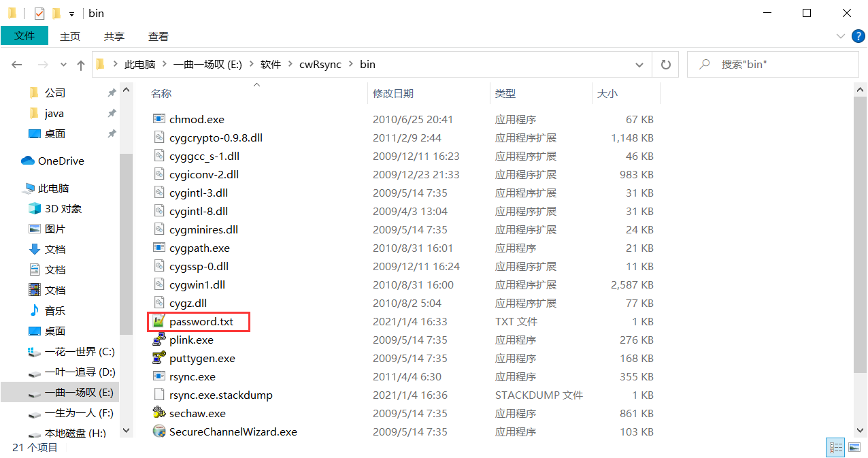Open drive 一生为一人 (F:)

coord(79,413)
